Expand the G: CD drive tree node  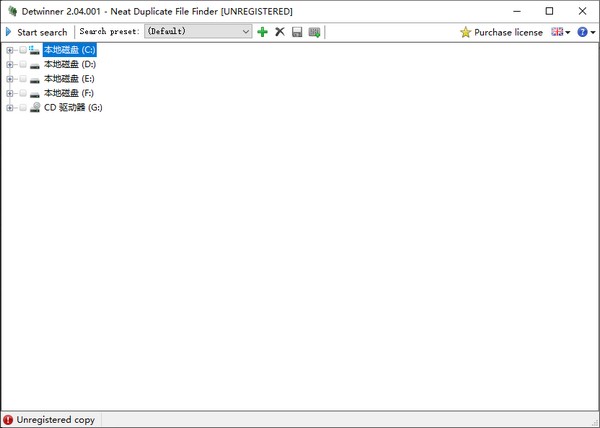(x=10, y=108)
